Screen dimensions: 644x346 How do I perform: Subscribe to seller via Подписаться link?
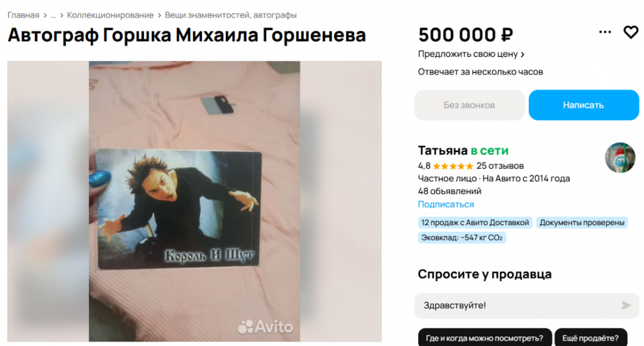pyautogui.click(x=446, y=204)
